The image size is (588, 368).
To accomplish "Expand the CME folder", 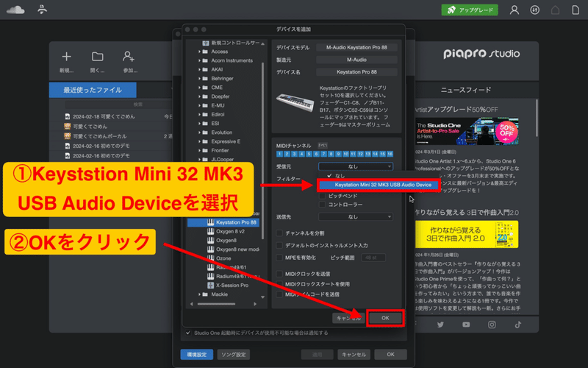I will 199,88.
